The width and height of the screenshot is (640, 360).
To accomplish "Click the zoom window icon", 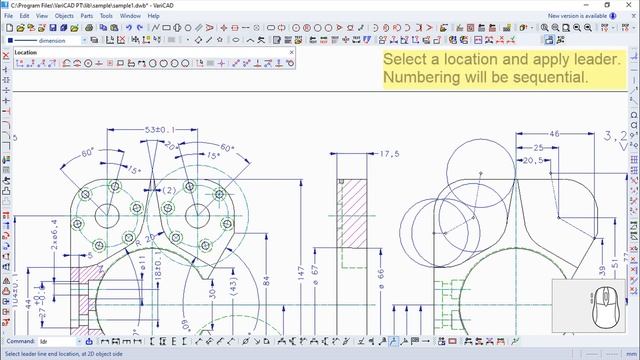I will 566,28.
